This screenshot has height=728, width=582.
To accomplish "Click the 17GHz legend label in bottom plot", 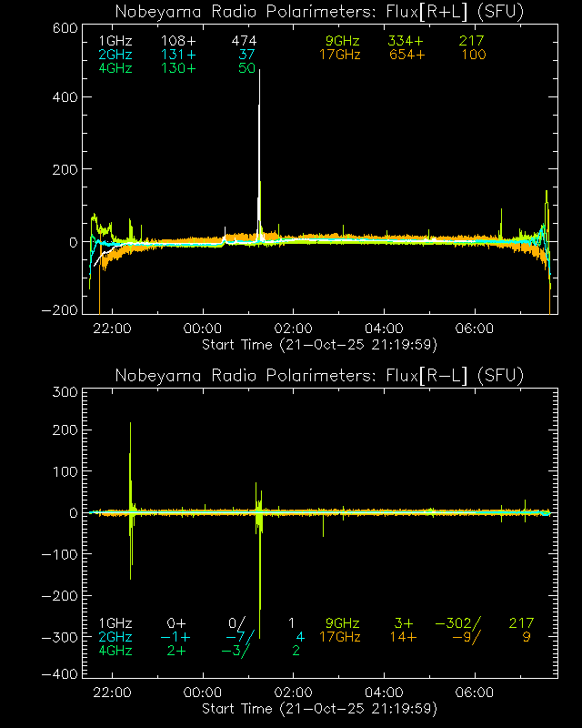I will (x=339, y=637).
